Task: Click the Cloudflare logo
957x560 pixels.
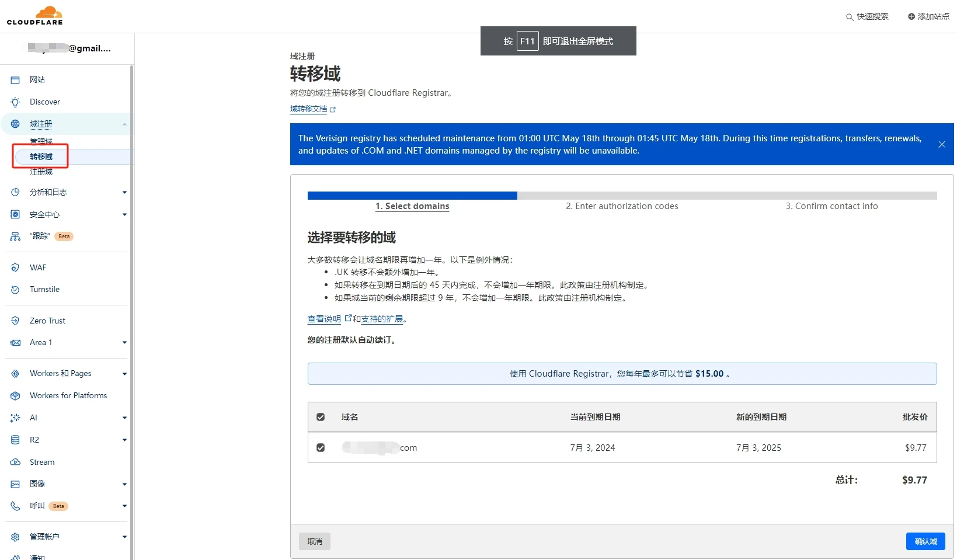Action: pyautogui.click(x=35, y=16)
